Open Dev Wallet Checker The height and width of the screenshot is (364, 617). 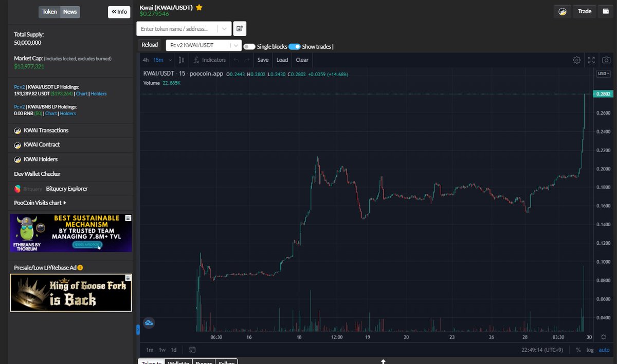37,174
